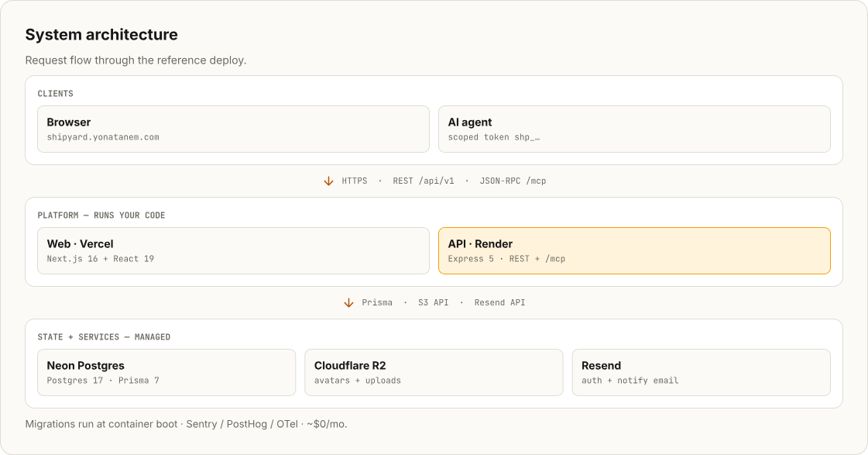Click 'shipyard.yonatanem.com' text
Viewport: 868px width, 455px height.
click(x=103, y=137)
